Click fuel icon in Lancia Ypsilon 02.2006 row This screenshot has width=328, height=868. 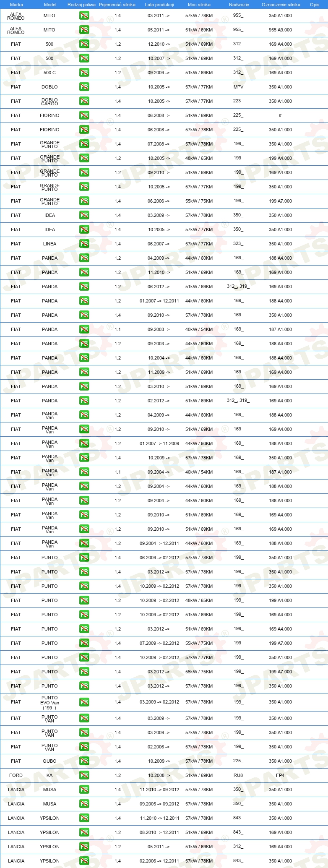[x=84, y=861]
